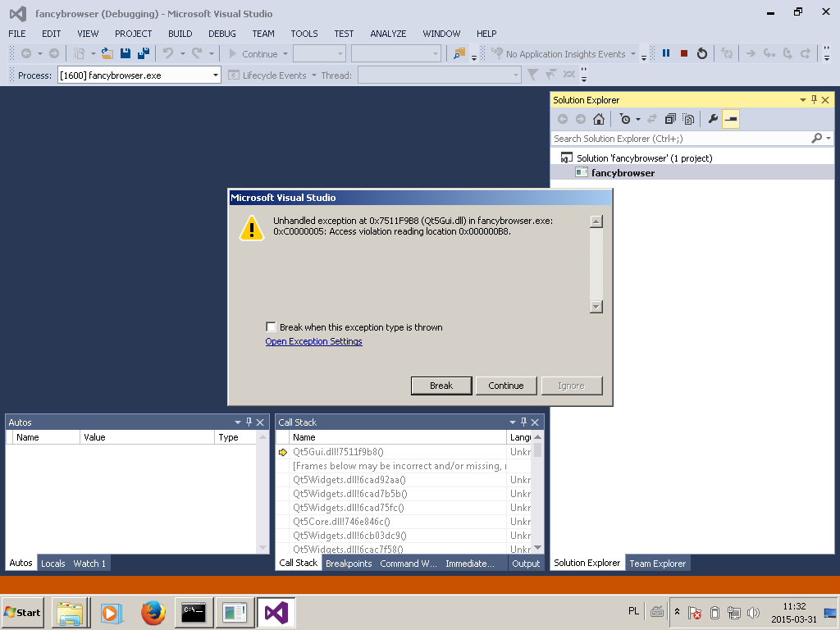
Task: Click the Open Exception Settings link
Action: click(313, 341)
